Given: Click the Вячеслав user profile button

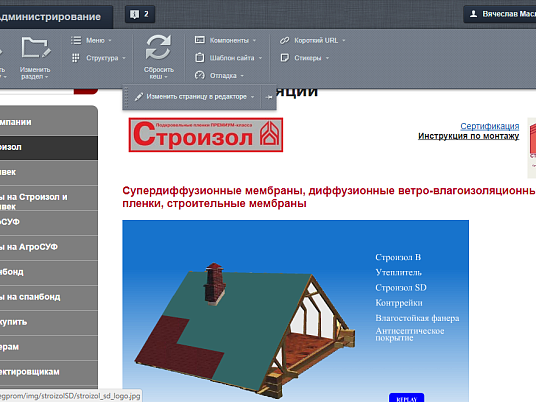Looking at the screenshot, I should pyautogui.click(x=500, y=14).
